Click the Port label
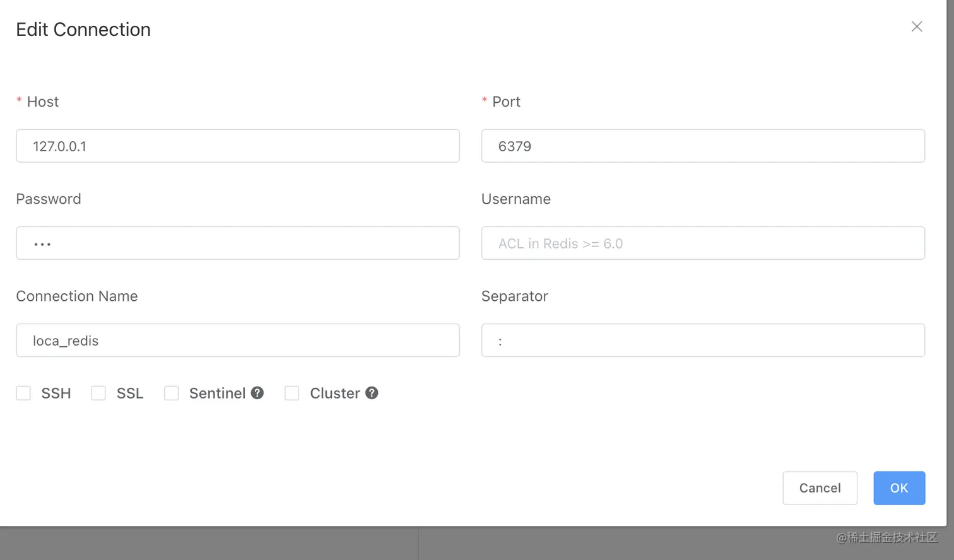954x560 pixels. [x=506, y=102]
